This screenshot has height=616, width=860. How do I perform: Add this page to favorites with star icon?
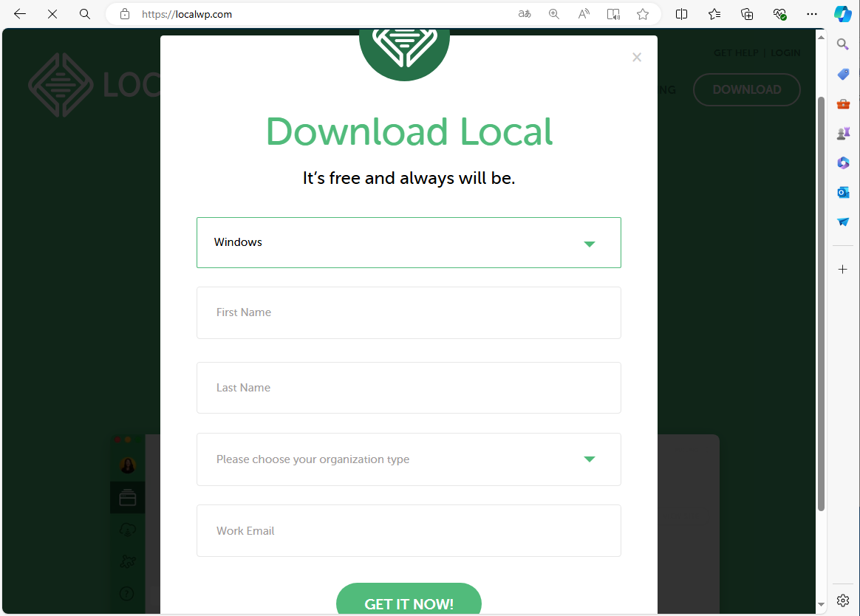tap(643, 14)
